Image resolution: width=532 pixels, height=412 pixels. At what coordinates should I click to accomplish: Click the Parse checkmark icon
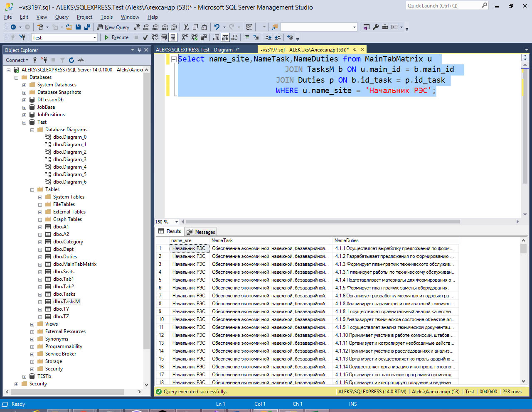click(x=145, y=37)
